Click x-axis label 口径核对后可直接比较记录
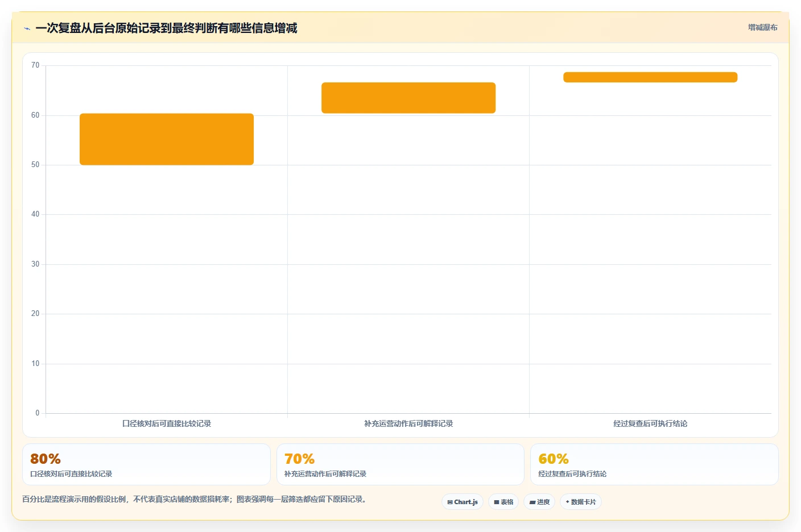The height and width of the screenshot is (532, 801). click(167, 423)
